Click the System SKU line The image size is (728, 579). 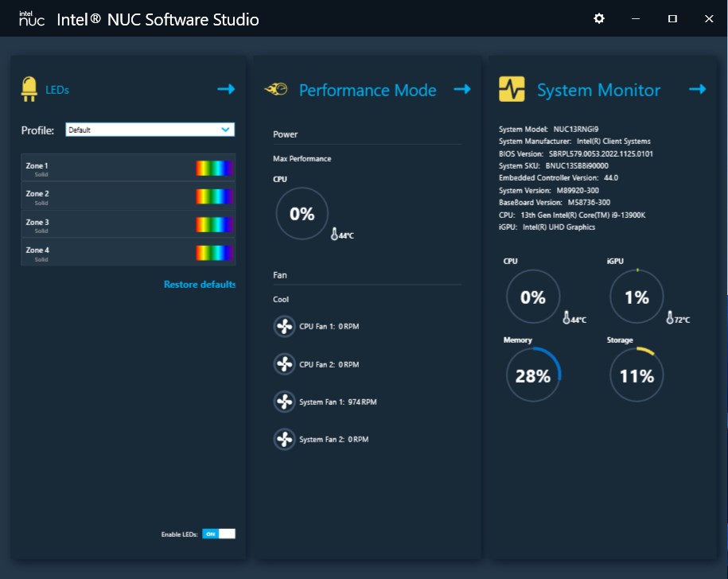554,165
